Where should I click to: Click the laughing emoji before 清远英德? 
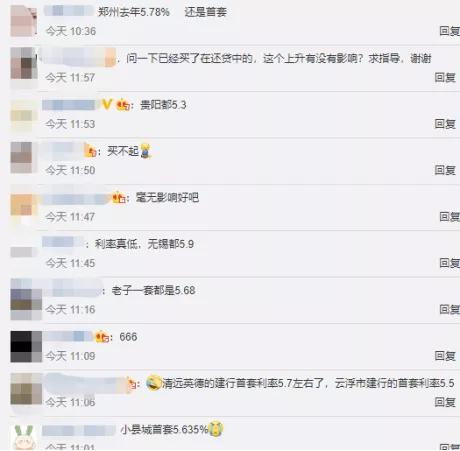[154, 383]
